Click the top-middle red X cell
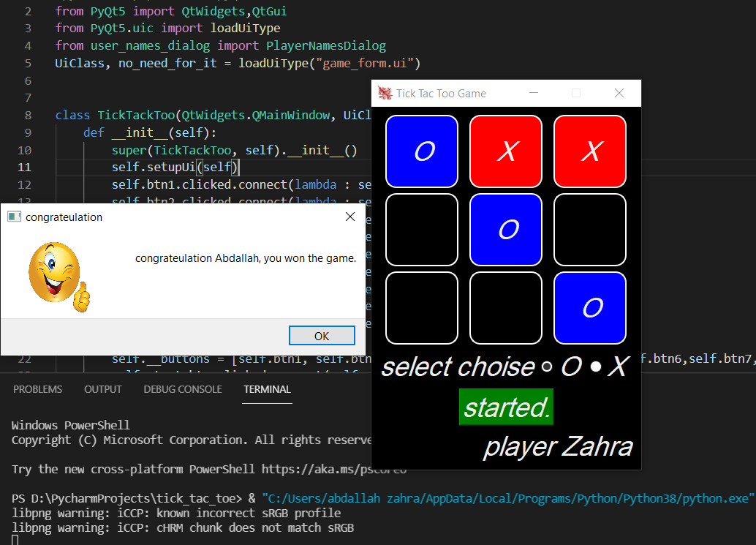Image resolution: width=756 pixels, height=545 pixels. tap(506, 151)
